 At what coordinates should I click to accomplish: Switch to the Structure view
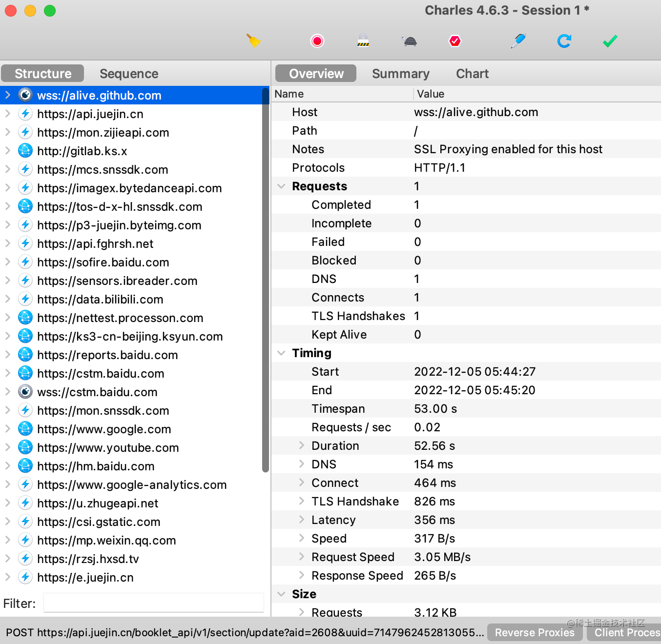click(x=42, y=74)
